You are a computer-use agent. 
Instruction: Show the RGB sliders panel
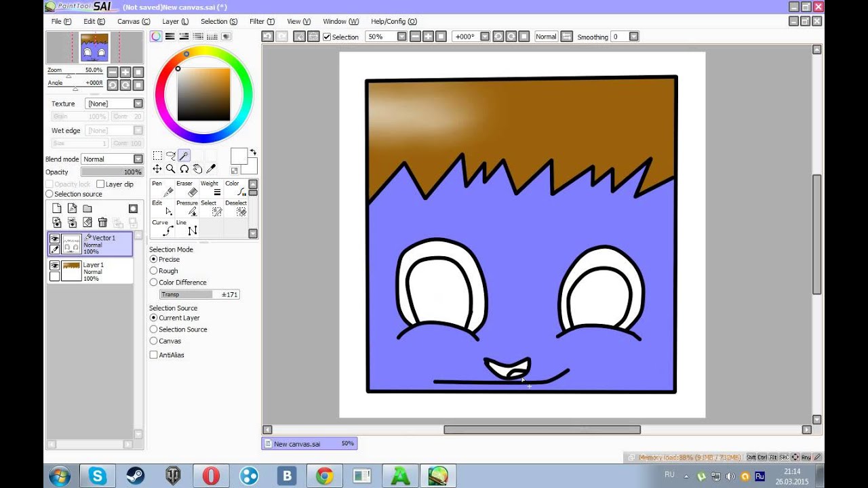pos(170,37)
